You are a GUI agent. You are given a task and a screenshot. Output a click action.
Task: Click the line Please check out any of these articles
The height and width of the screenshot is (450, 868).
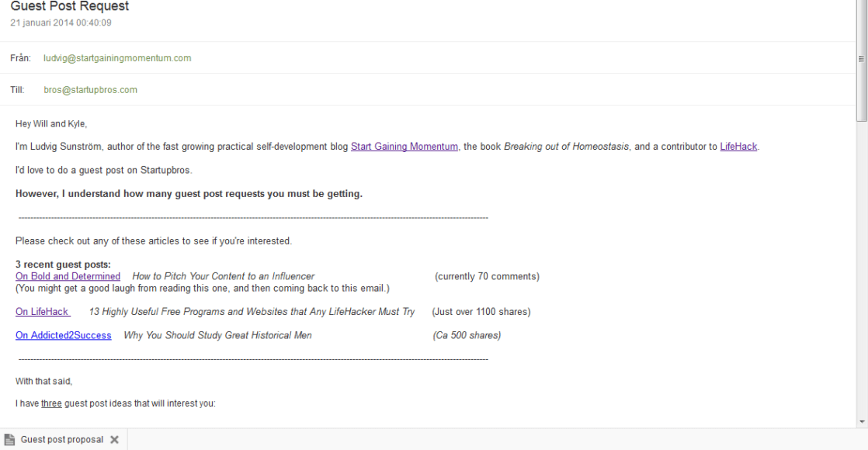point(154,241)
